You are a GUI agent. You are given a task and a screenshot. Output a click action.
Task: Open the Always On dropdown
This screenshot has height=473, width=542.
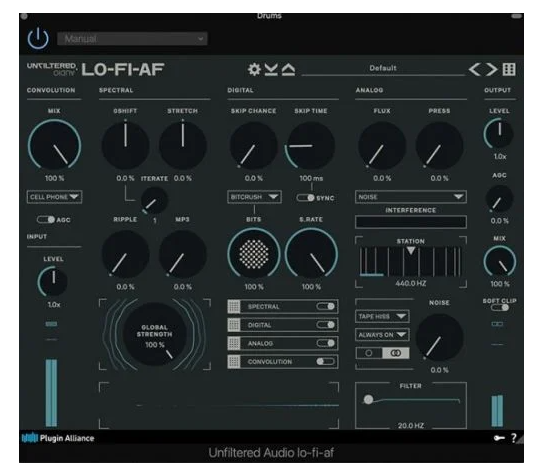coord(382,335)
